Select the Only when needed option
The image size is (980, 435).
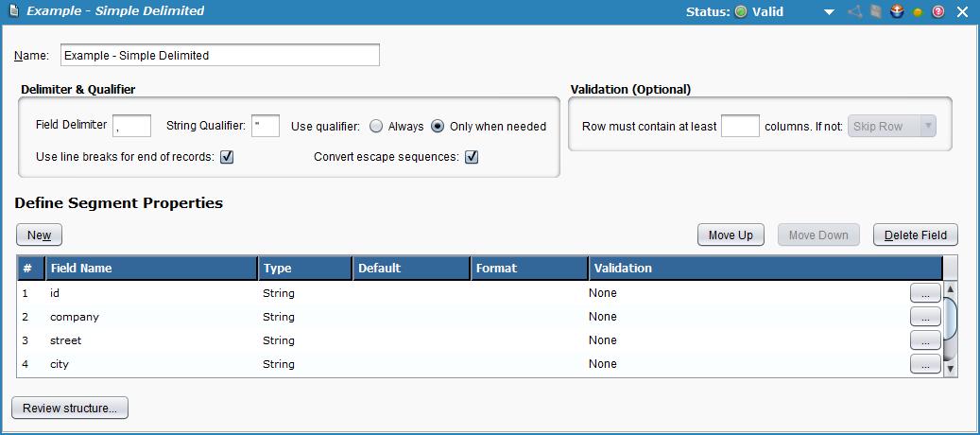438,126
